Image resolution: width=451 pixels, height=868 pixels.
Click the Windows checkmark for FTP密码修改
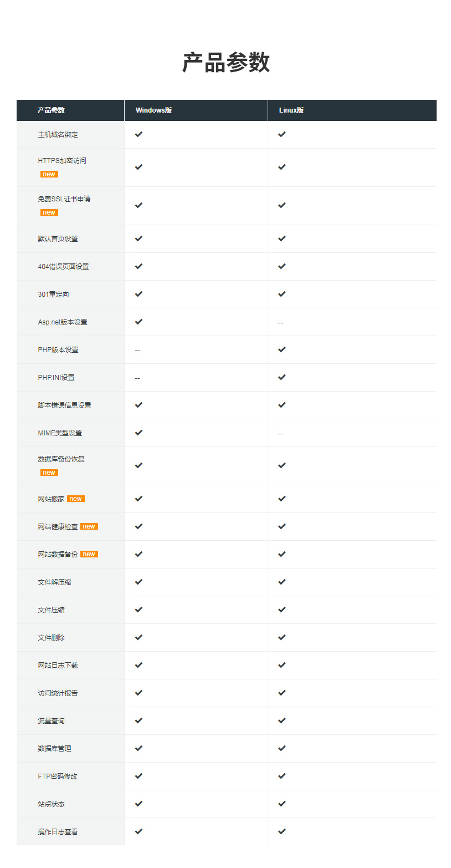[x=139, y=776]
